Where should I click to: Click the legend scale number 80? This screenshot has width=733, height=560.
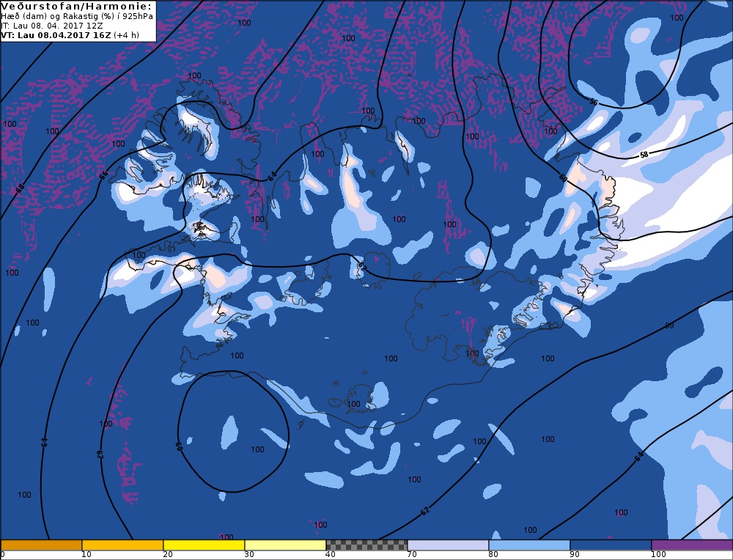493,555
